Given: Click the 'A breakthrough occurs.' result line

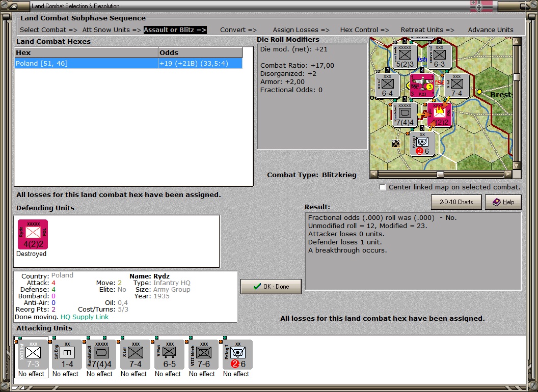Looking at the screenshot, I should [347, 250].
